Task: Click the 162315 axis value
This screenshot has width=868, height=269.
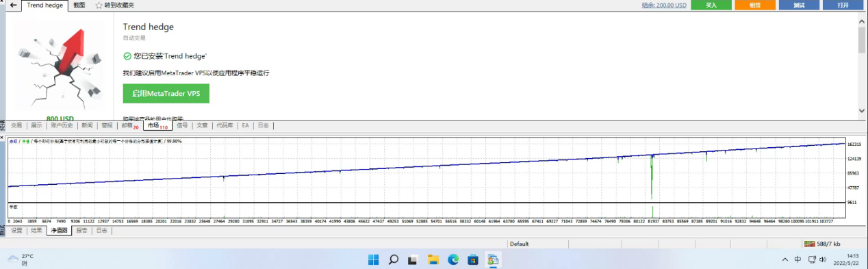Action: point(855,144)
